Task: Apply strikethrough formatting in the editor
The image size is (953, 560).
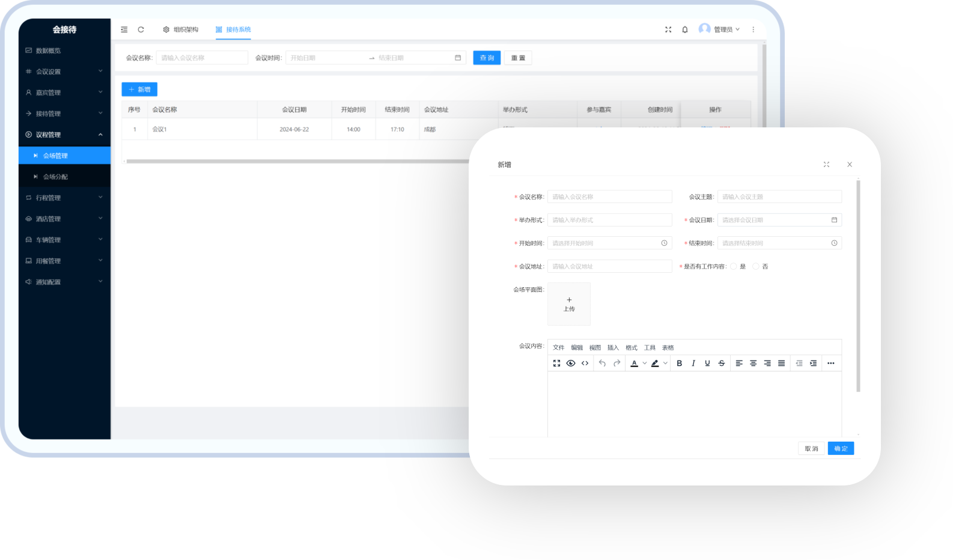Action: point(722,364)
